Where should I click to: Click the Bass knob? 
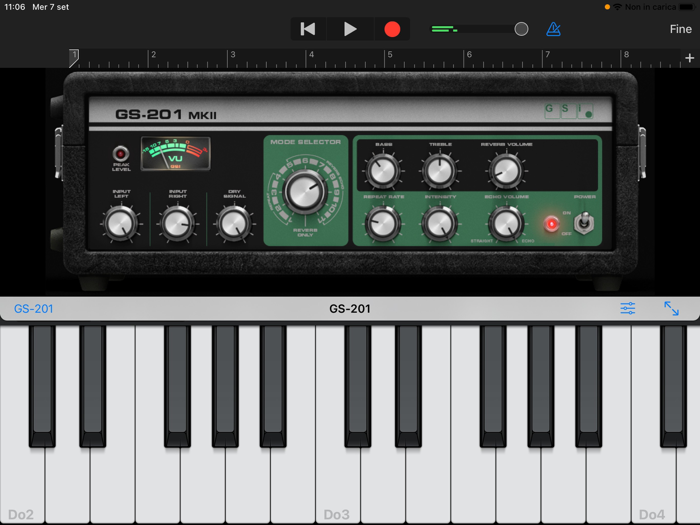coord(383,171)
